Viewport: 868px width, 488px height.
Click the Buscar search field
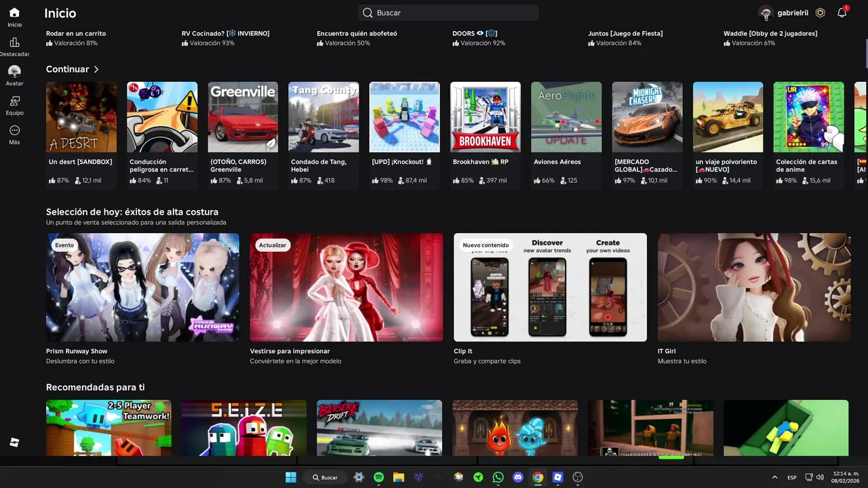448,13
